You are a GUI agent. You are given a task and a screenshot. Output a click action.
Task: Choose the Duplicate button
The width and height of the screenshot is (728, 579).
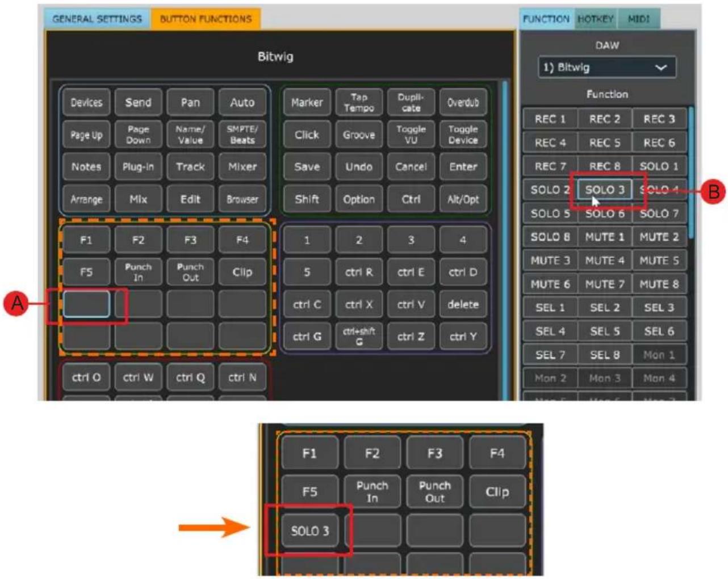tap(411, 102)
